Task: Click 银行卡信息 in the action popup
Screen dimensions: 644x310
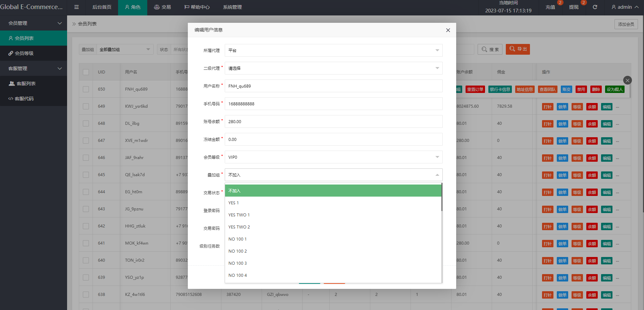Action: [x=500, y=90]
